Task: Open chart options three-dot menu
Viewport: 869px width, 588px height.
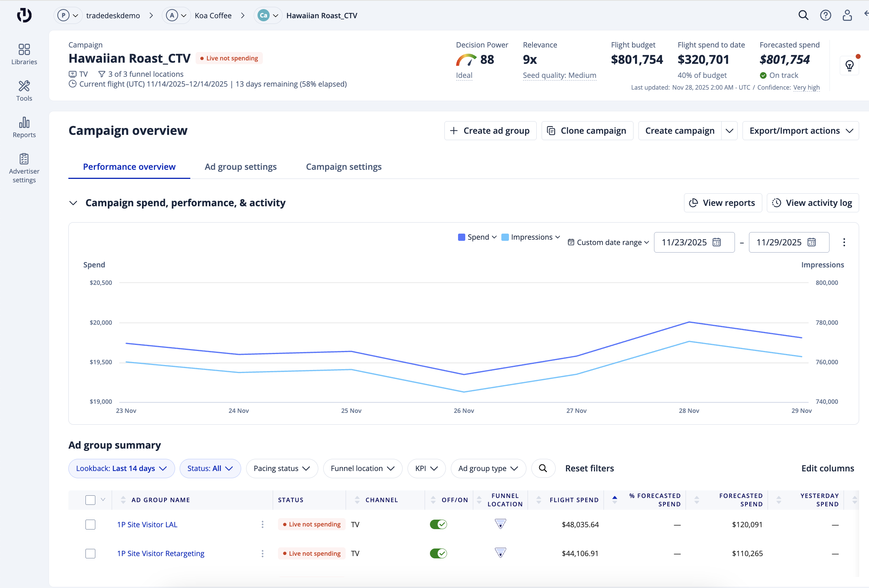Action: coord(844,242)
